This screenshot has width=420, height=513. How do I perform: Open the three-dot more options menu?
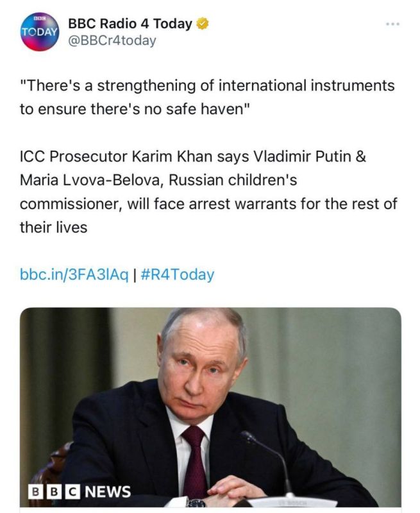pyautogui.click(x=392, y=24)
